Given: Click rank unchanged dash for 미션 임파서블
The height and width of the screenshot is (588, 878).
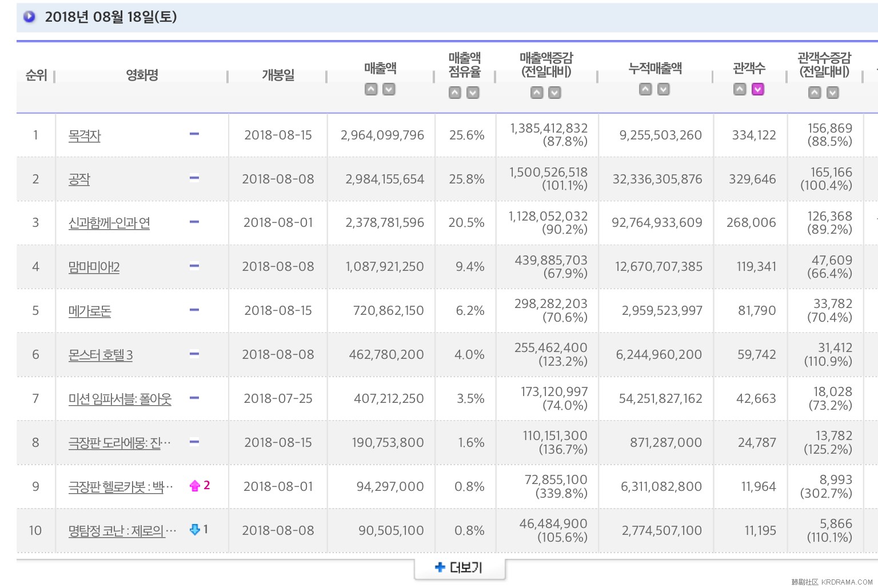Looking at the screenshot, I should pyautogui.click(x=194, y=398).
